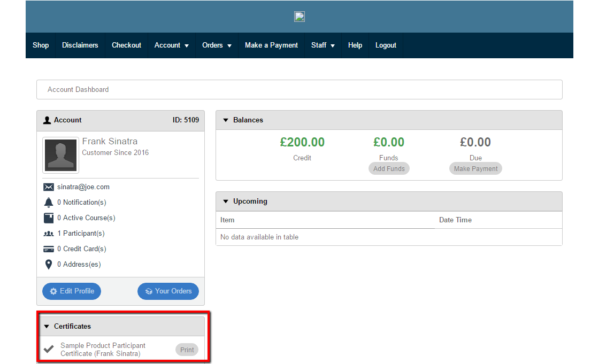Image resolution: width=614 pixels, height=364 pixels.
Task: Click the Frank Sinatra name heading
Action: (x=110, y=141)
